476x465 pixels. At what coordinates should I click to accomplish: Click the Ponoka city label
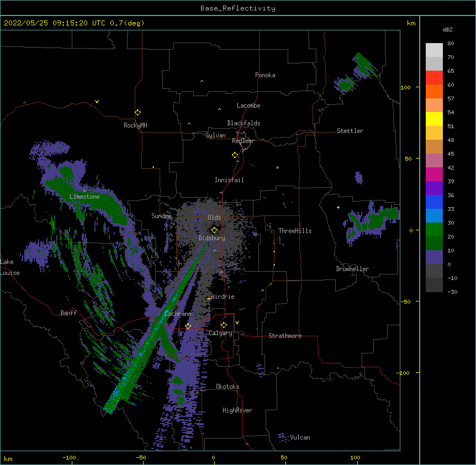(x=265, y=75)
